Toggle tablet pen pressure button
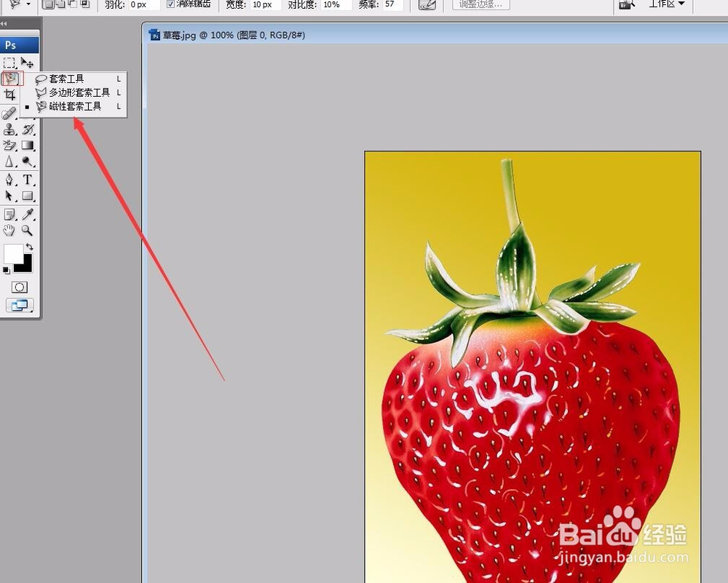728x583 pixels. click(427, 4)
